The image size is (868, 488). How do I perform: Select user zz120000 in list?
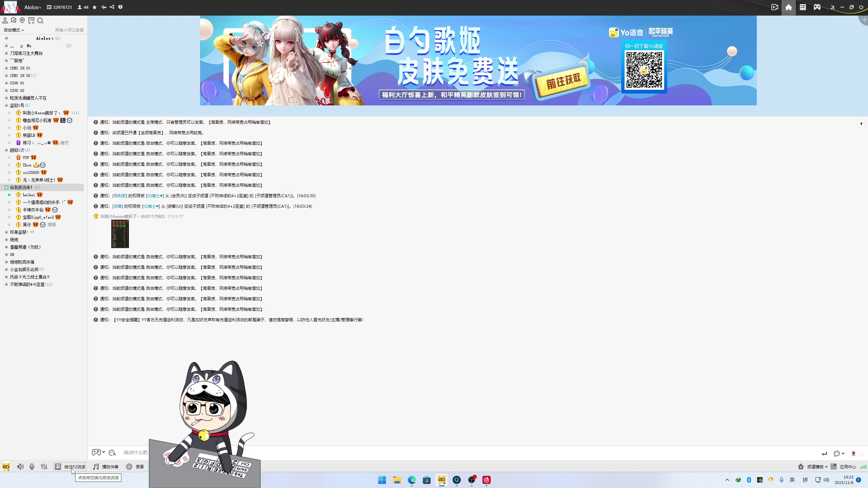tap(31, 172)
